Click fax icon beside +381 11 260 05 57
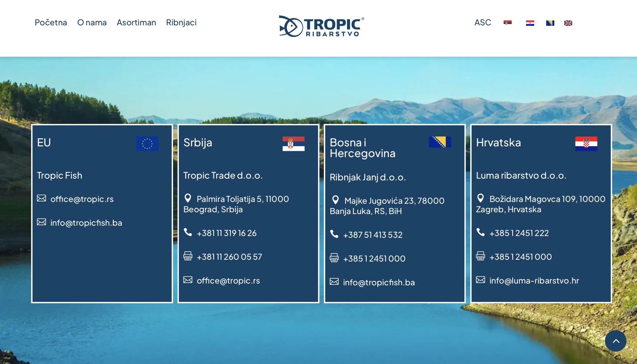637x364 pixels. [x=188, y=256]
